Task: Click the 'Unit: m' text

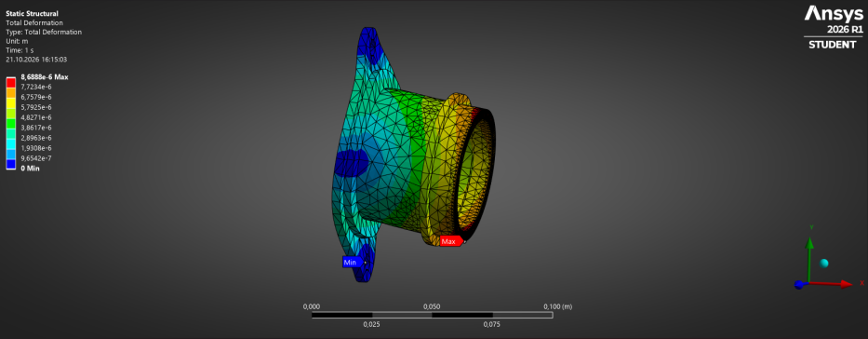Action: click(x=17, y=41)
